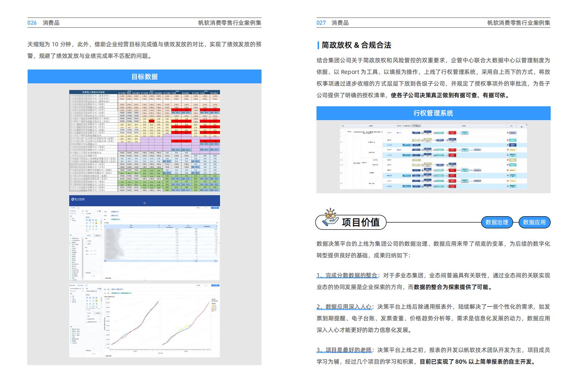Click bold text 数据的整合为探索提供了可能

[453, 287]
